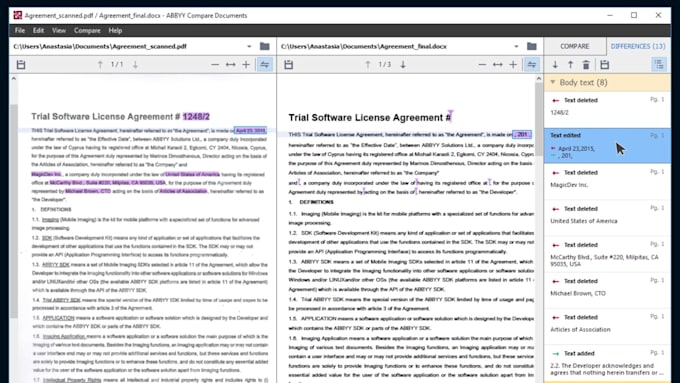Select 'Text edited April 23, 2015' difference

[607, 146]
